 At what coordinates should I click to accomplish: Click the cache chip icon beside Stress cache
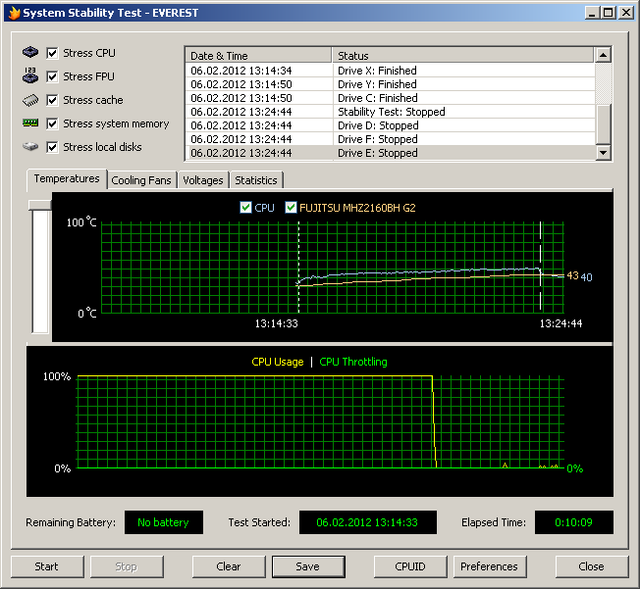30,100
